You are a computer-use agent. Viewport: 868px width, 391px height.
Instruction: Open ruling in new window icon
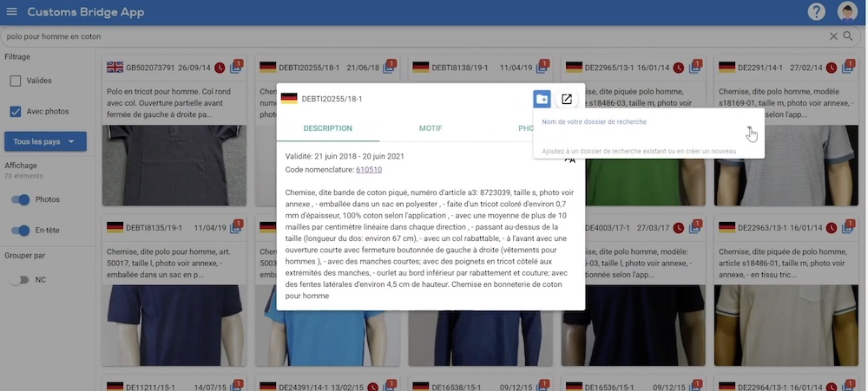(x=566, y=99)
